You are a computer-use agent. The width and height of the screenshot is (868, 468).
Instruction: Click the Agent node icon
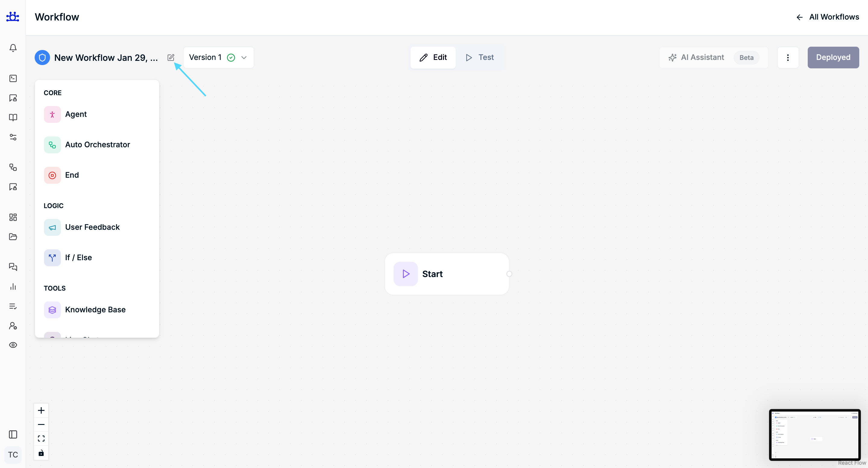pos(52,114)
